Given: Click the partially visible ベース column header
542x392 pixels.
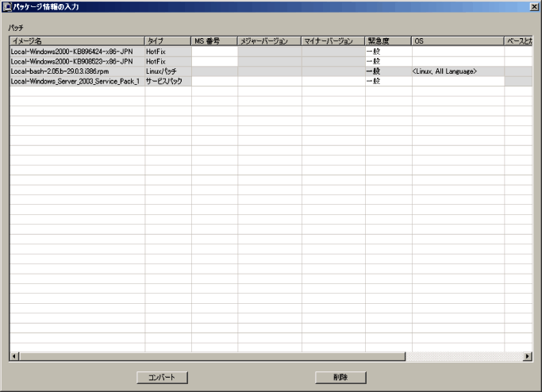Looking at the screenshot, I should click(518, 41).
